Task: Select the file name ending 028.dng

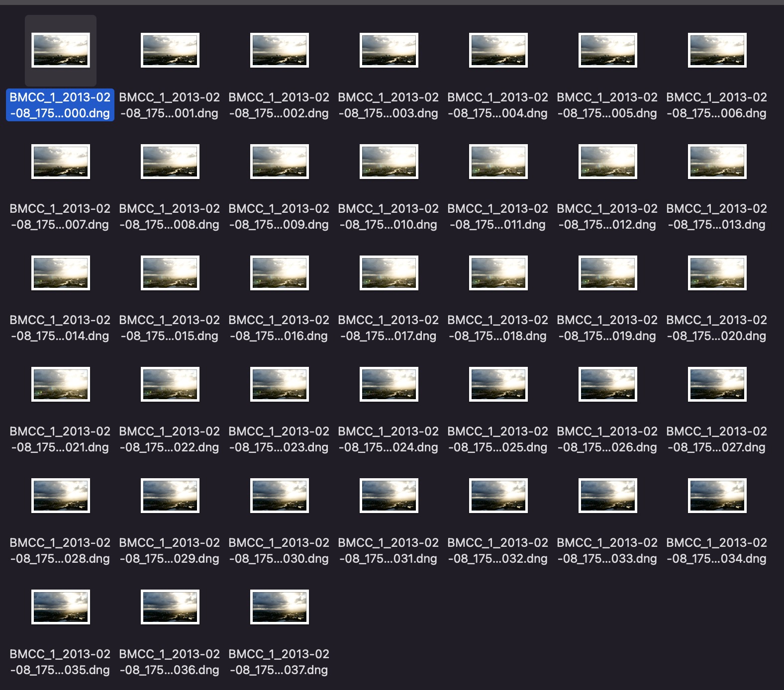Action: coord(60,551)
